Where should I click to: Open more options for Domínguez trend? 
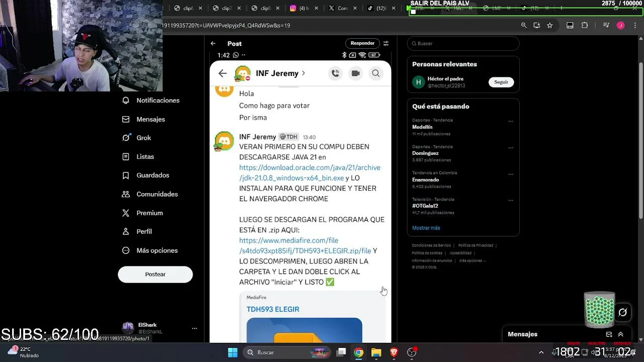[511, 148]
